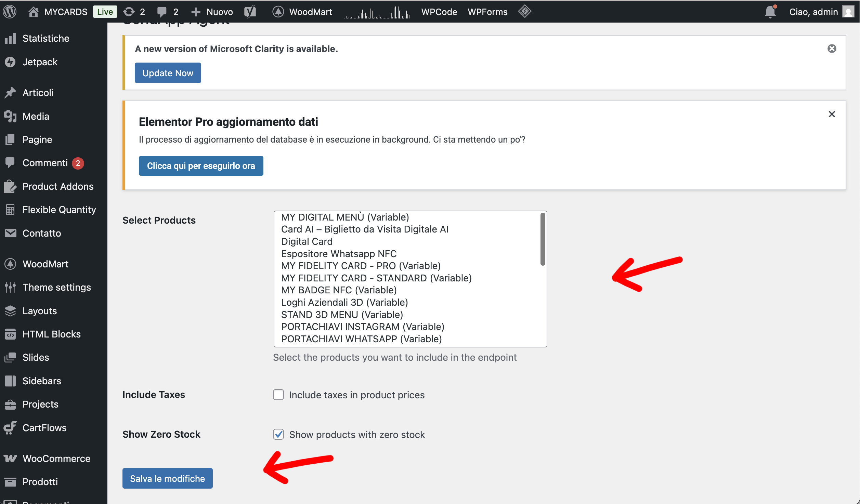The width and height of the screenshot is (860, 504).
Task: Open WooCommerce sidebar menu
Action: [56, 458]
